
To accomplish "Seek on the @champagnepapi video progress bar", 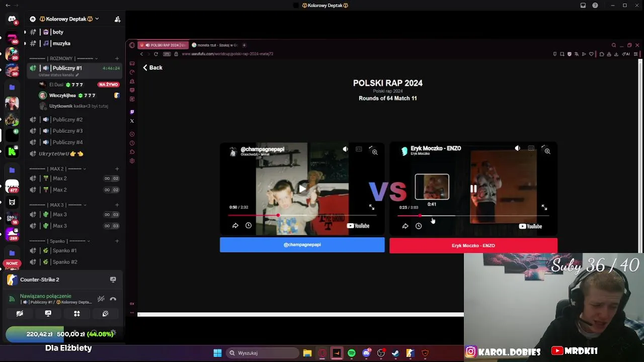I will click(x=302, y=216).
